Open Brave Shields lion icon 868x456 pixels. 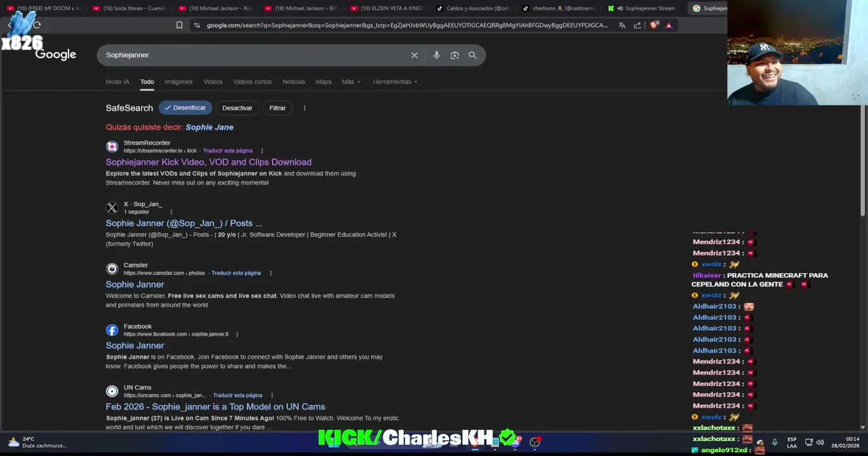click(654, 25)
